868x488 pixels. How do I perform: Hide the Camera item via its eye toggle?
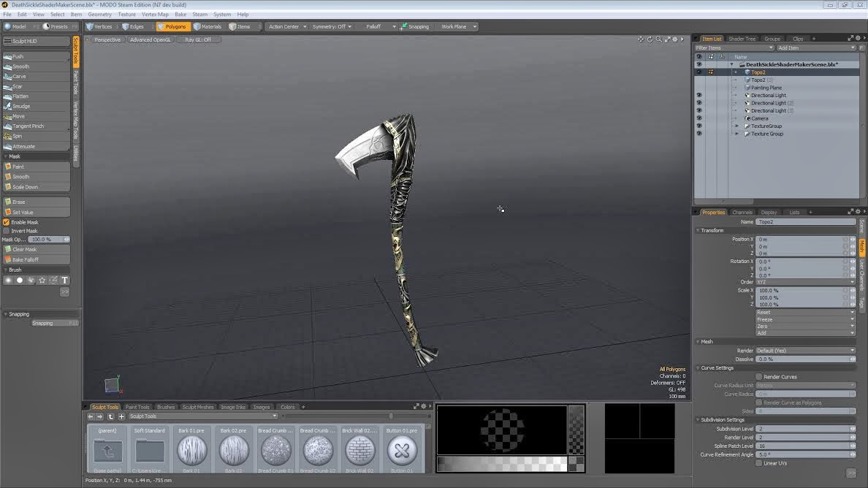tap(699, 118)
